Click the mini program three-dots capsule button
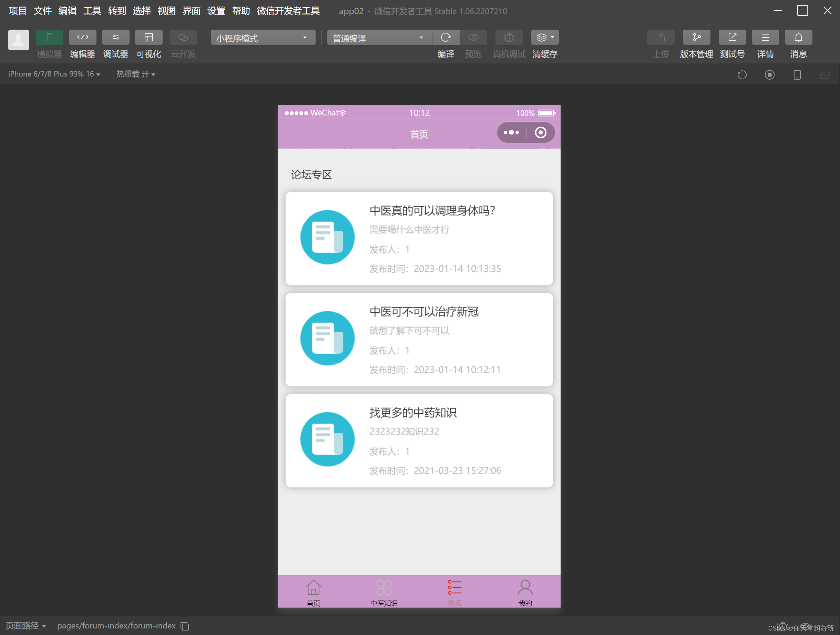Image resolution: width=840 pixels, height=635 pixels. pos(511,133)
